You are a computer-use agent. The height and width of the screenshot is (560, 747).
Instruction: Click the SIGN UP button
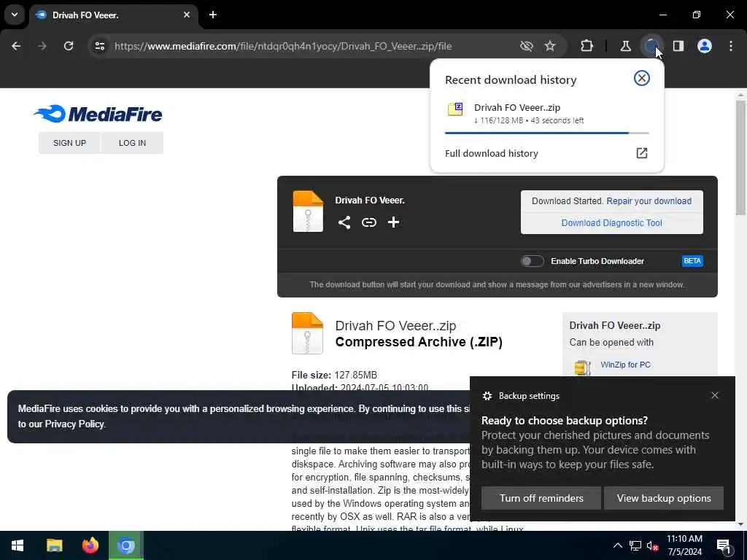pos(69,143)
